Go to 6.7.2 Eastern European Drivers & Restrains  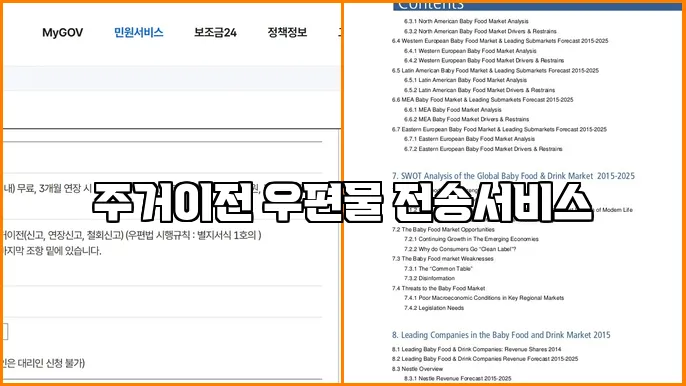click(x=483, y=149)
